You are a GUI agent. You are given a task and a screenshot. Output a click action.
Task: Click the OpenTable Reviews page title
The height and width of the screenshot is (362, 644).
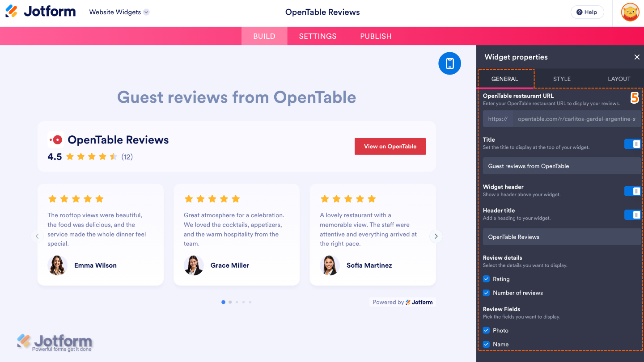point(322,12)
